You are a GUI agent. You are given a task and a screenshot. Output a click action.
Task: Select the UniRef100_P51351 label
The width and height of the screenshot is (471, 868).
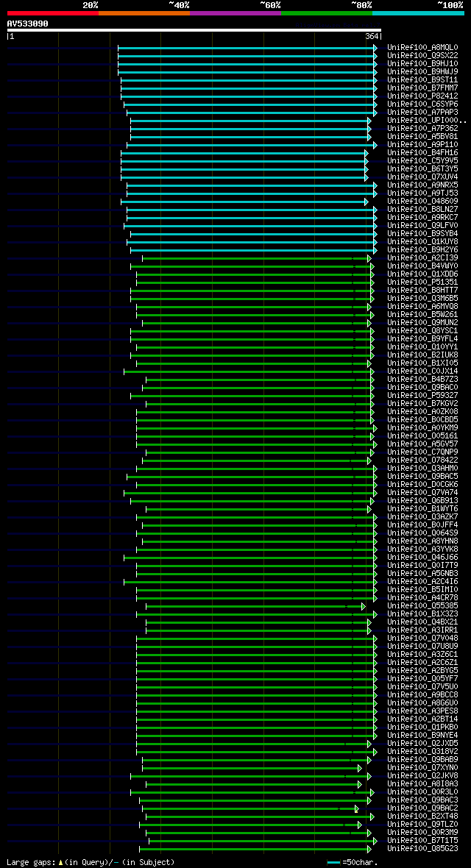(422, 282)
